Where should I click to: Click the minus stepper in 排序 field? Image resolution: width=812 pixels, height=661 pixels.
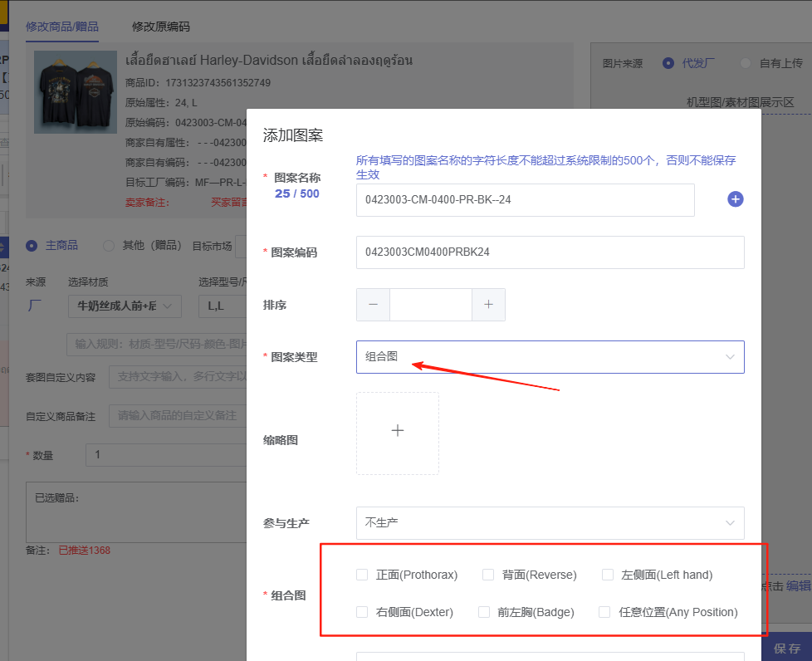tap(373, 305)
